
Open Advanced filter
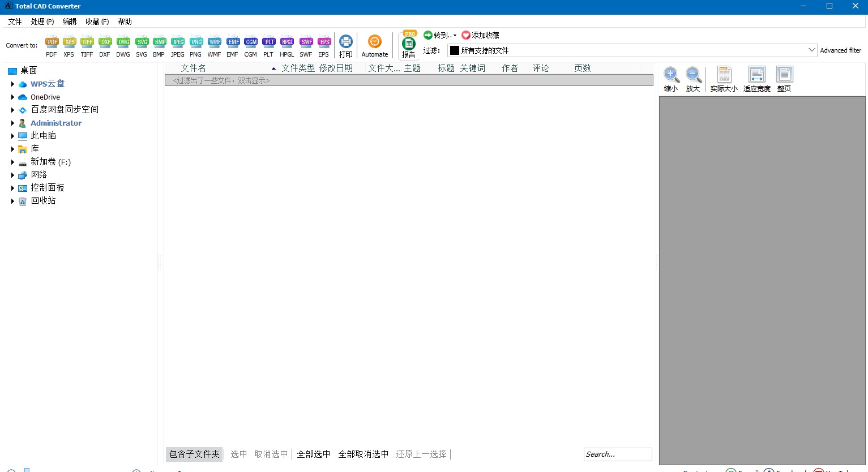pos(841,50)
